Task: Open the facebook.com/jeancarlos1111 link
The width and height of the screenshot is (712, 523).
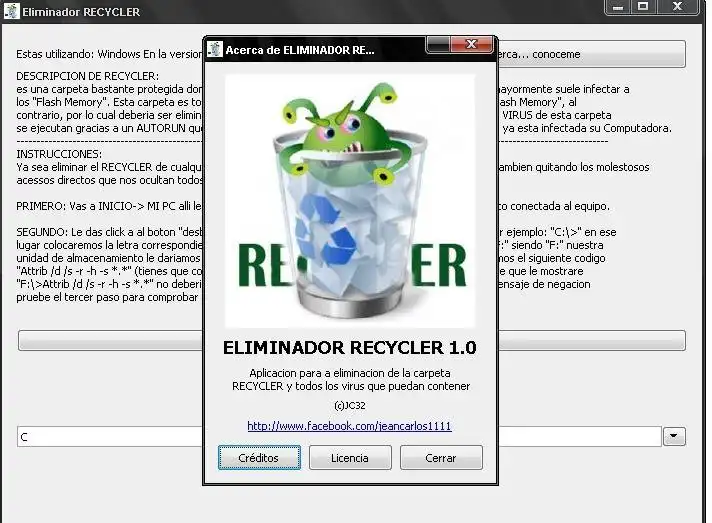Action: 349,426
